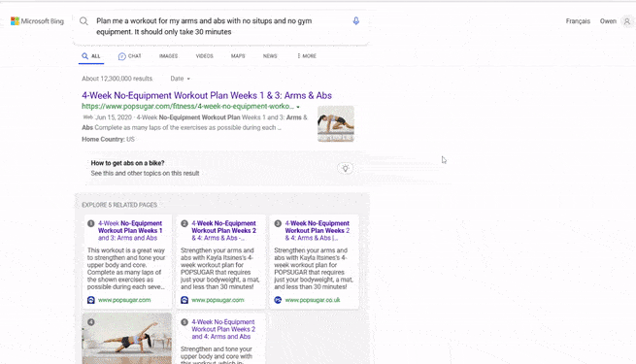Open the Date filter dropdown
This screenshot has width=636, height=364.
pyautogui.click(x=180, y=79)
